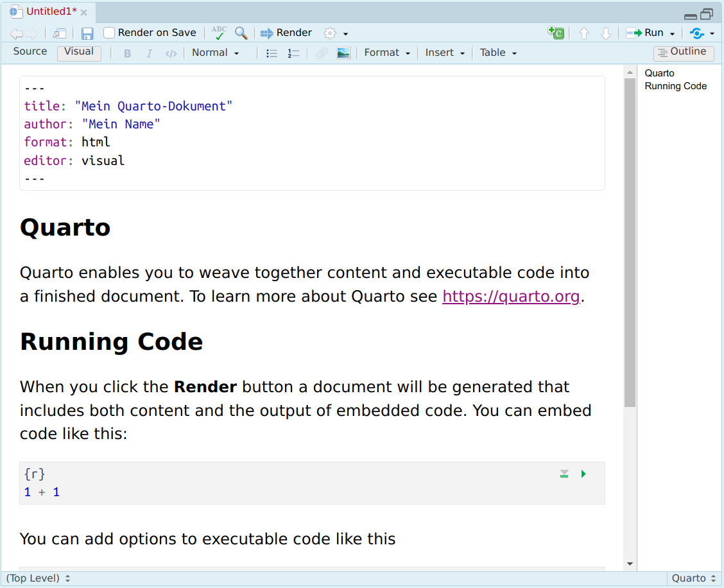
Task: Show document in new window icon
Action: (x=60, y=33)
